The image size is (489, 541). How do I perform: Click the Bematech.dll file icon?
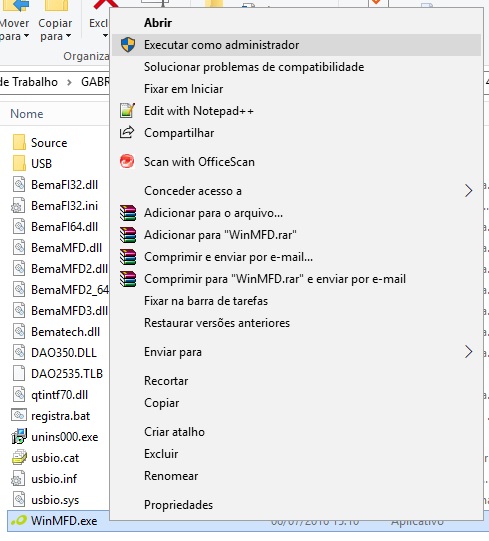click(19, 332)
